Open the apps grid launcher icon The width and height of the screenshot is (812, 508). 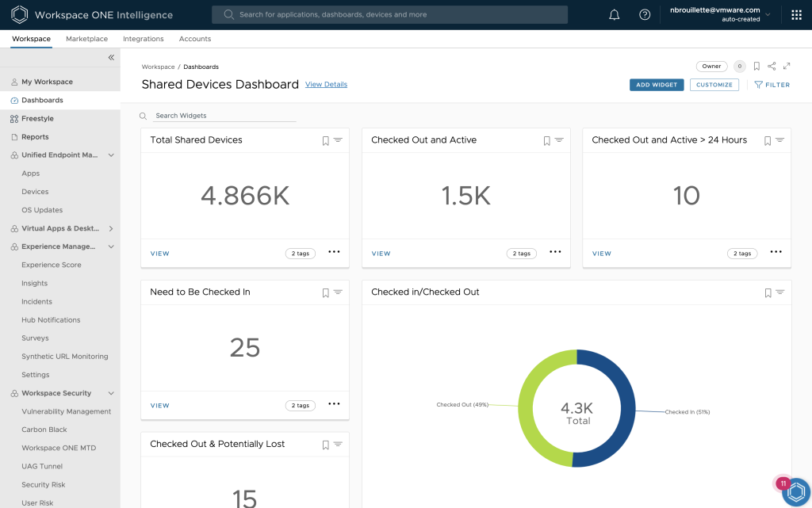(796, 15)
